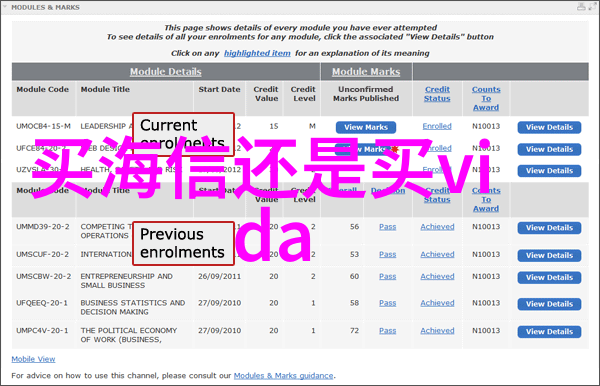Screen dimensions: 600x386
Task: Click the Enrolled link for UMOCB4-15-M
Action: (x=437, y=126)
